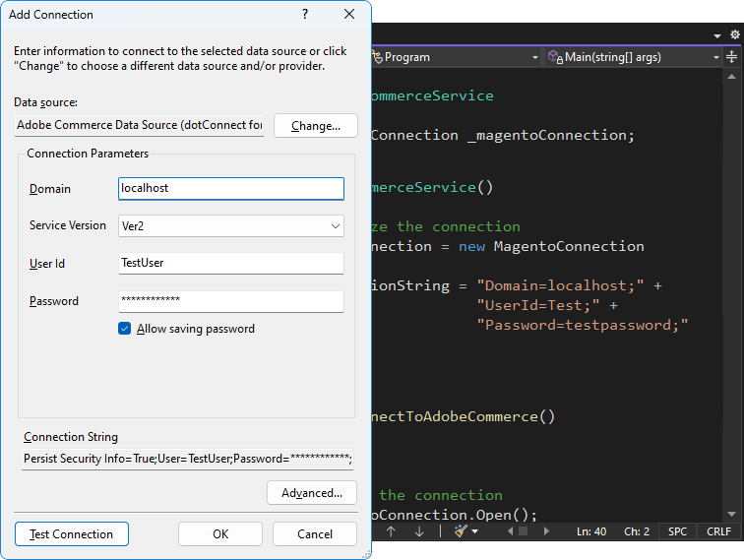Click horizontal scrollbar right arrow in editor

546,531
